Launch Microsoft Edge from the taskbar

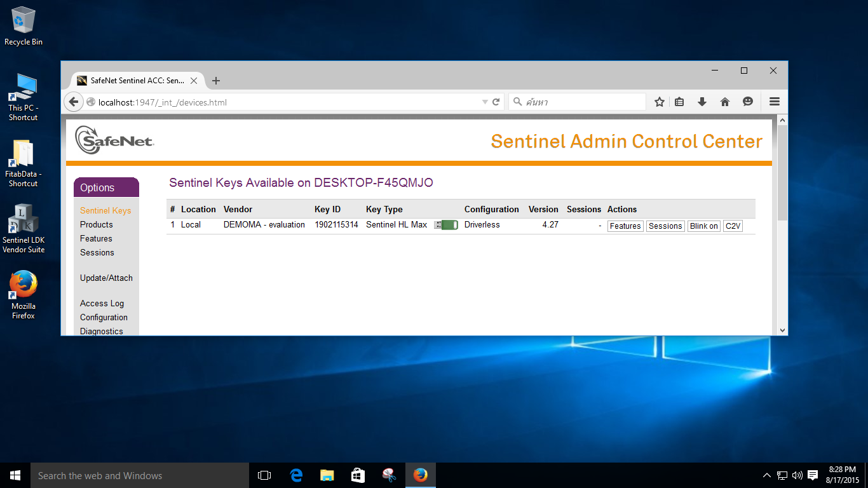point(295,475)
